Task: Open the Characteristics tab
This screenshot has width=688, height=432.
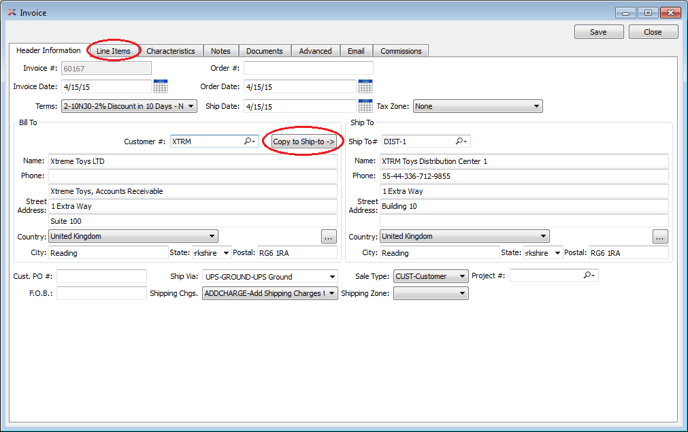Action: [170, 51]
